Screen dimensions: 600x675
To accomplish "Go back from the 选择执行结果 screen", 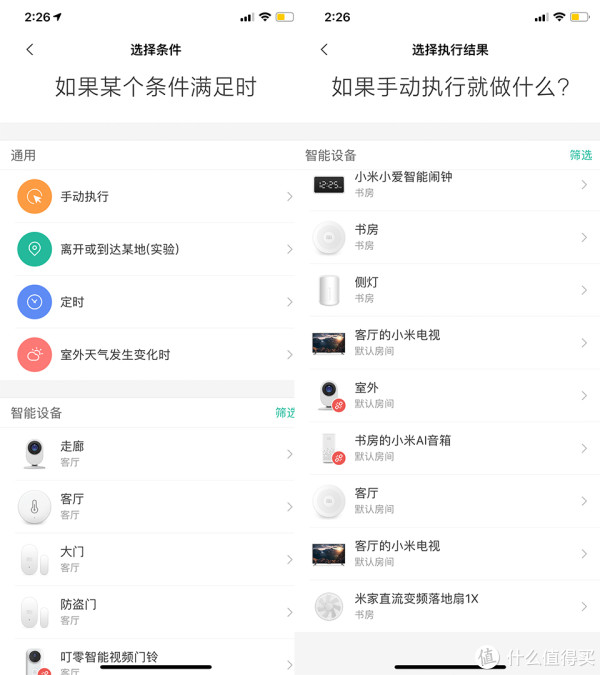I will (324, 50).
